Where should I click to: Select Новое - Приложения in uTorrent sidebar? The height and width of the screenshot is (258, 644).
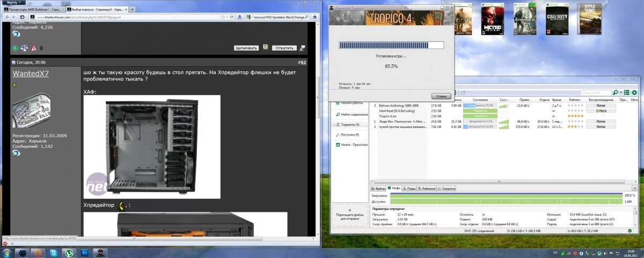coord(352,145)
